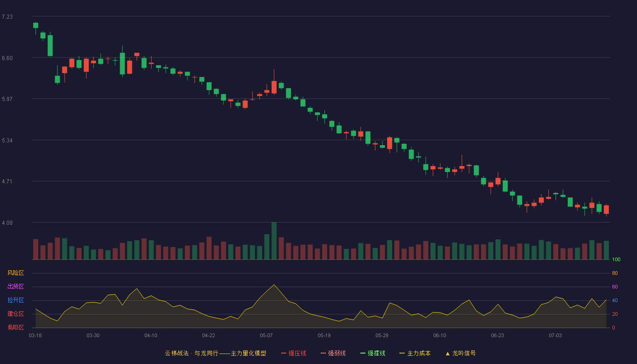Click the 03-30 date label
637x364 pixels.
pyautogui.click(x=93, y=335)
